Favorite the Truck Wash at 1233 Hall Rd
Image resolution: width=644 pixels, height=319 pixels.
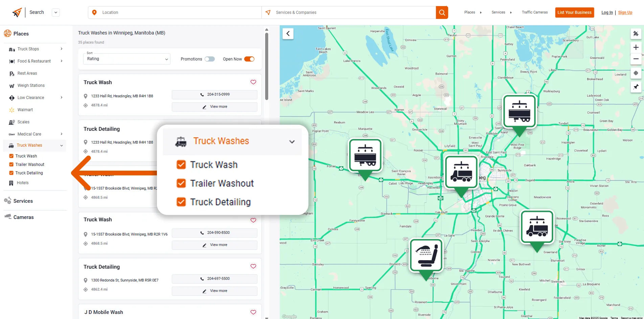click(253, 82)
